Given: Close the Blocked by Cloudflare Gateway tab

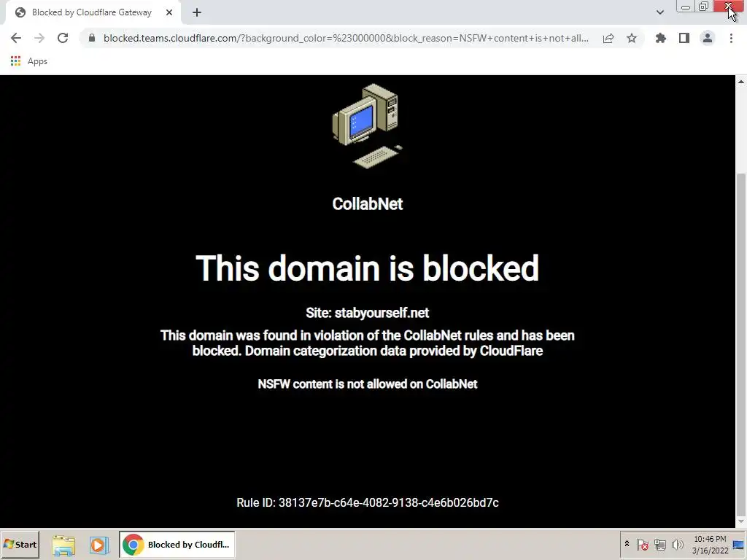Looking at the screenshot, I should [169, 12].
